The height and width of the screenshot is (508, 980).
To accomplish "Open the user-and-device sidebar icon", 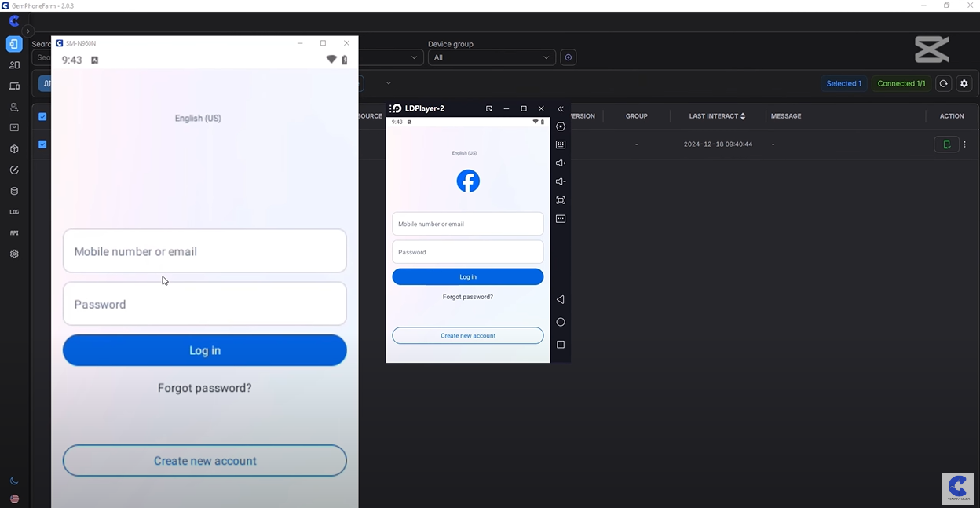I will [x=14, y=65].
